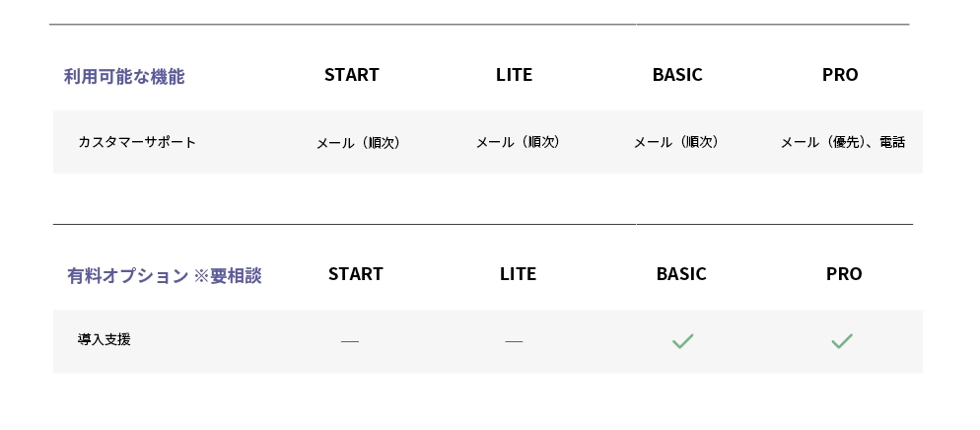Click LITE plan's メール（順次） support cell
Viewport: 980px width, 430px height.
point(518,142)
